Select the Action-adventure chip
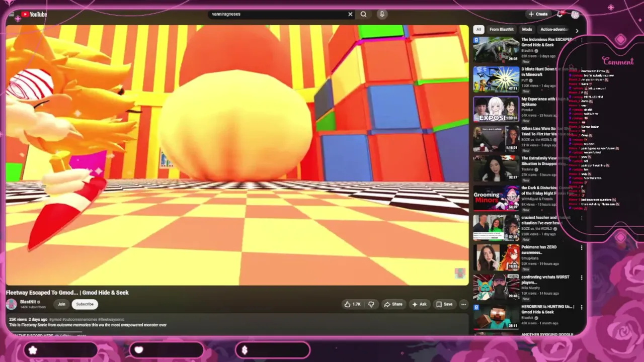 coord(553,29)
